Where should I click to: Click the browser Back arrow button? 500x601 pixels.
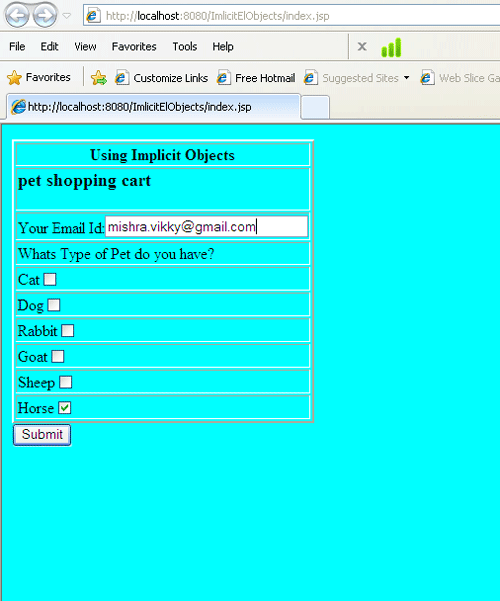(x=17, y=16)
